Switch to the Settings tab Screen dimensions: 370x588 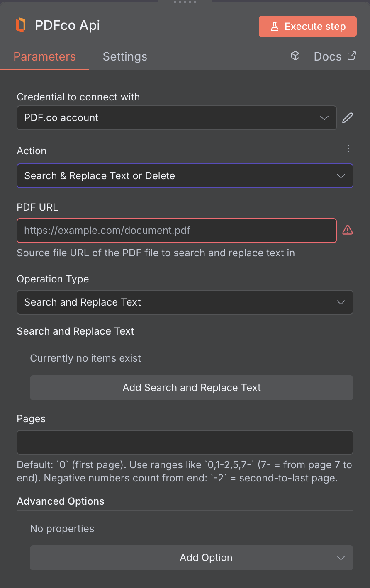pyautogui.click(x=124, y=56)
